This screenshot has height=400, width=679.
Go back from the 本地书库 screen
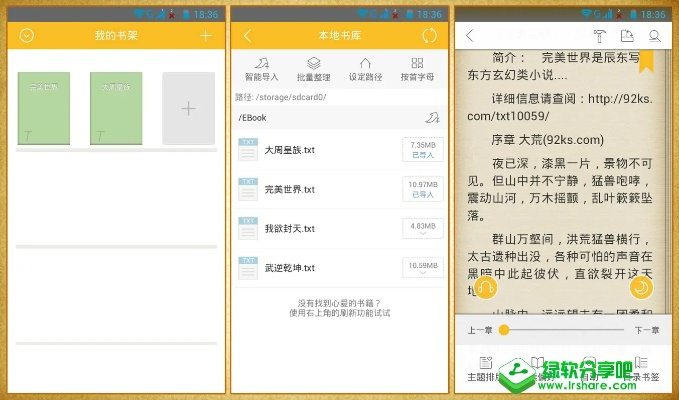click(248, 36)
